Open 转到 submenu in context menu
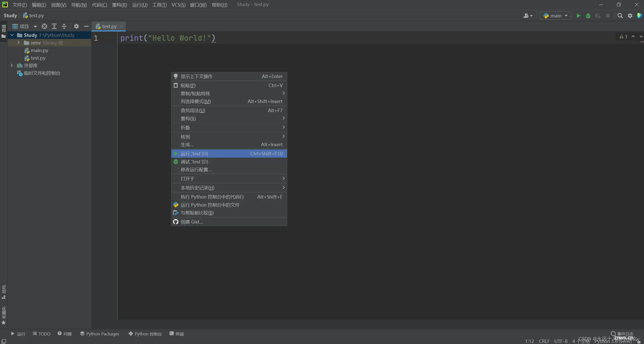 click(229, 137)
